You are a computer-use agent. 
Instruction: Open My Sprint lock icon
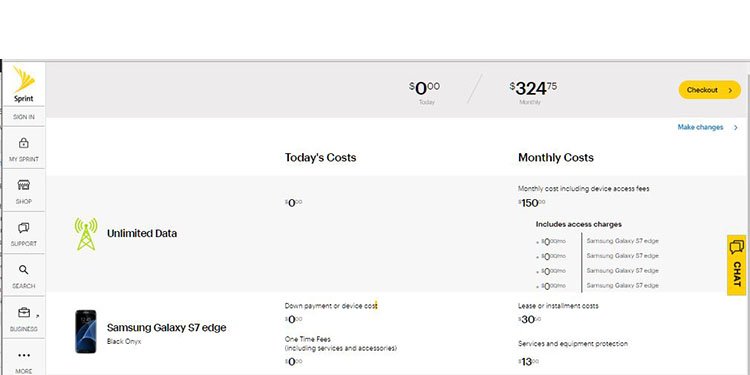click(x=23, y=143)
